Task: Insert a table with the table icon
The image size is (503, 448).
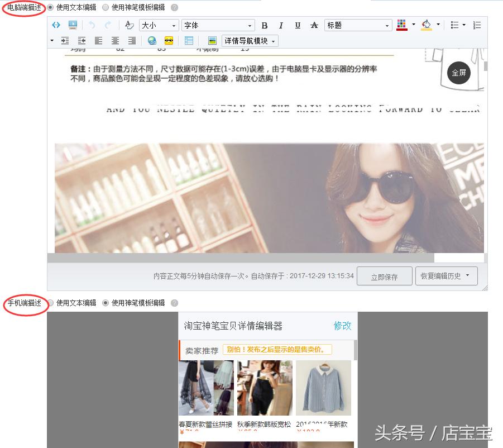Action: [188, 40]
